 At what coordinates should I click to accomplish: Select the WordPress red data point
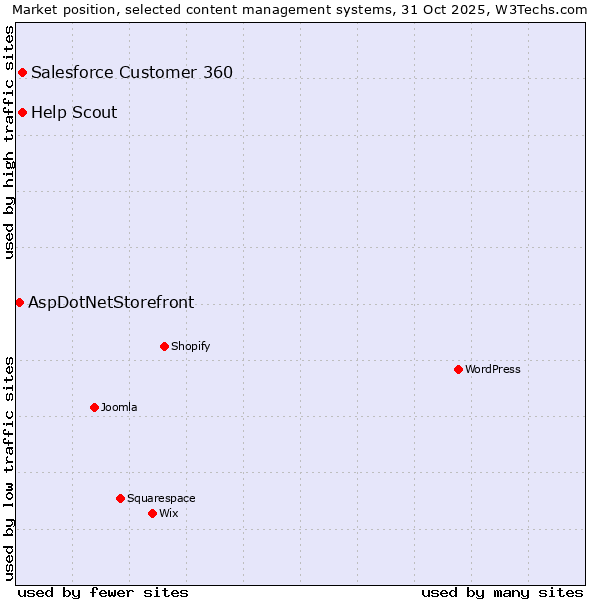click(458, 369)
